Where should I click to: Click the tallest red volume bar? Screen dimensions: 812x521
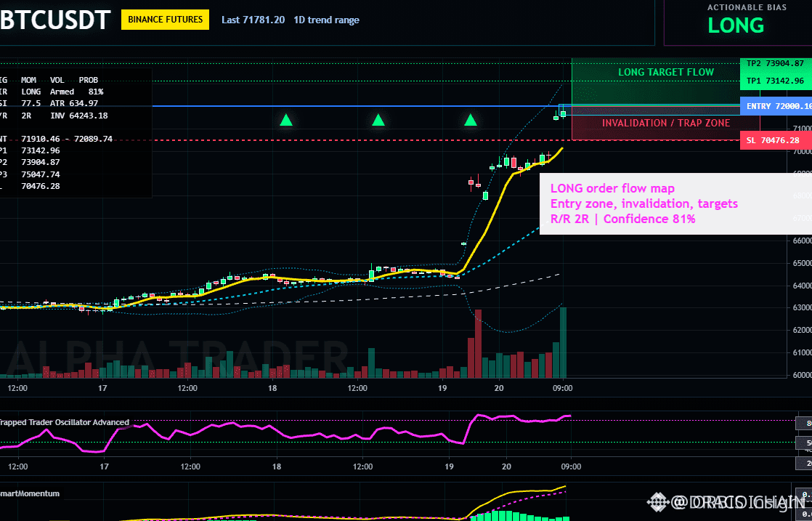click(478, 344)
